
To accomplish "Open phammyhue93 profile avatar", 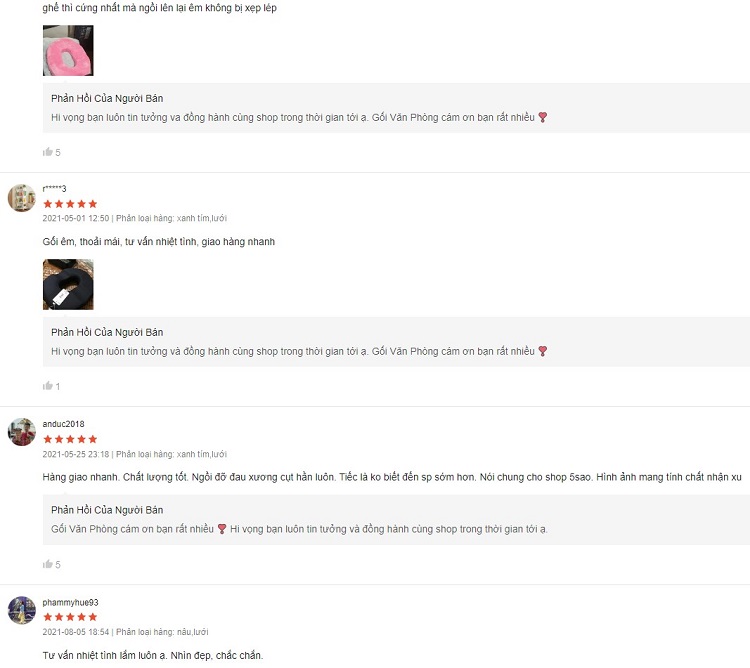I will [22, 610].
